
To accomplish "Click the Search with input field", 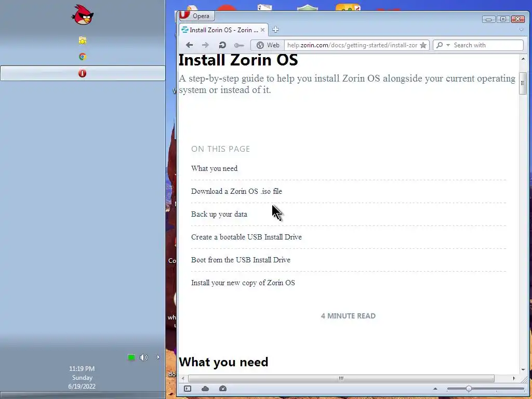I will click(x=487, y=45).
